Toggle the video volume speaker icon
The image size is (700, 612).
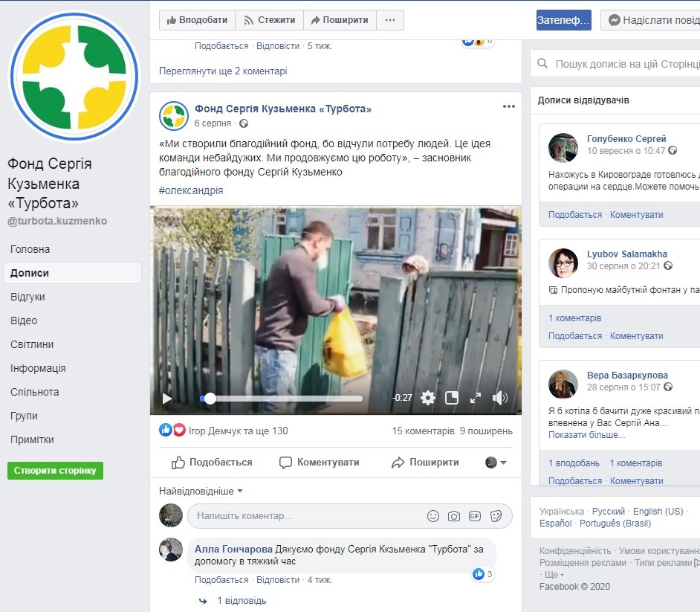(500, 398)
